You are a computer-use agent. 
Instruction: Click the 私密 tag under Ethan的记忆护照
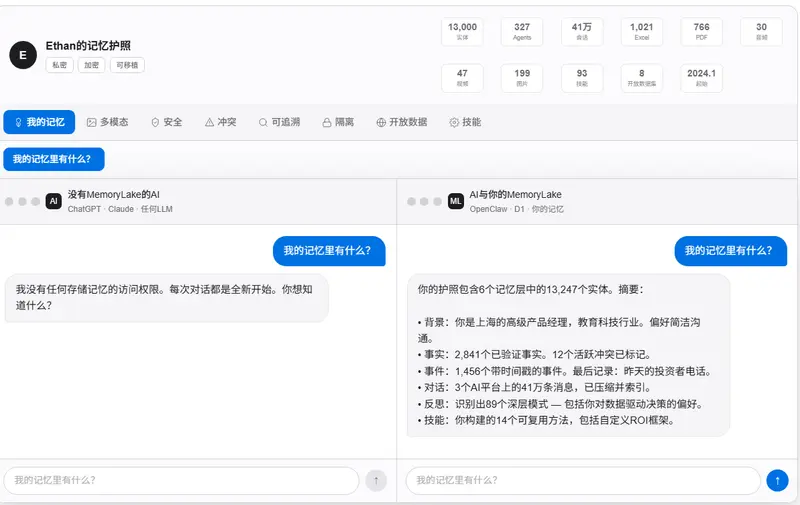point(60,65)
